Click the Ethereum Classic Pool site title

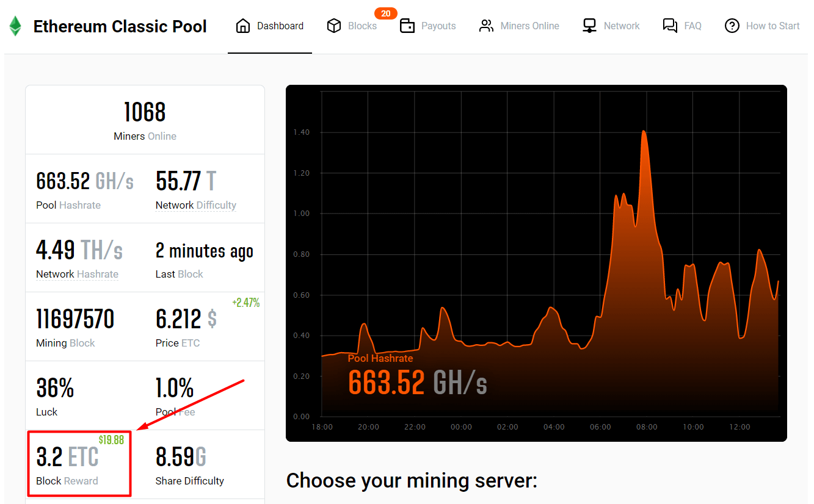click(120, 27)
